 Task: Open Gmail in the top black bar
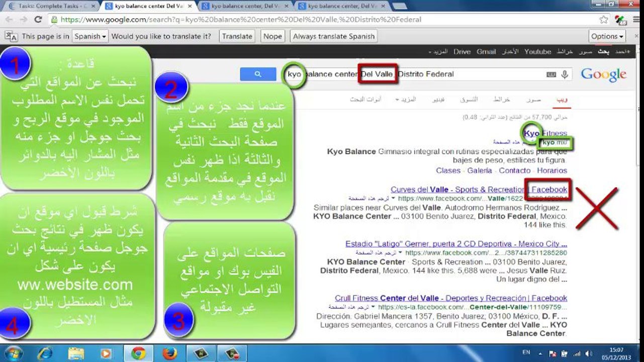click(486, 52)
